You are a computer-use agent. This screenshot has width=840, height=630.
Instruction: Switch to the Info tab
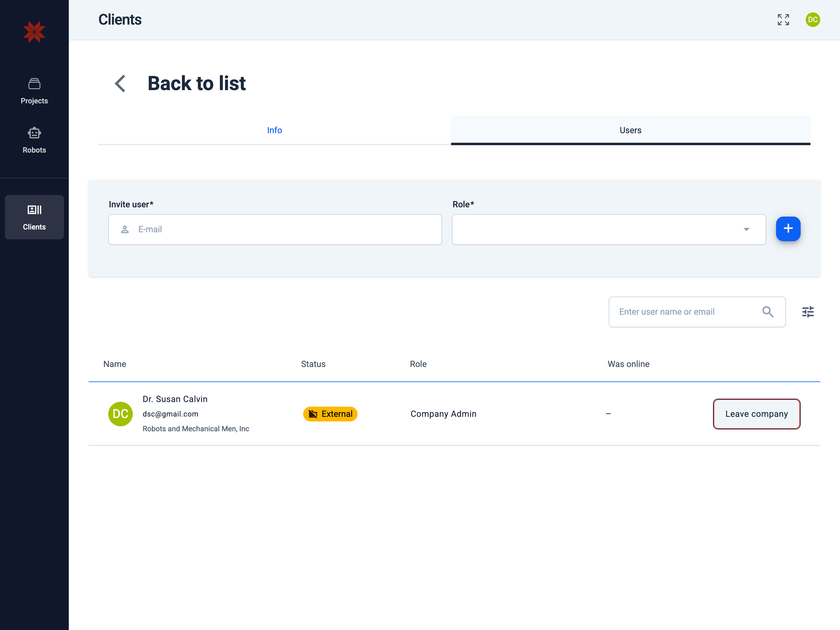(x=274, y=130)
